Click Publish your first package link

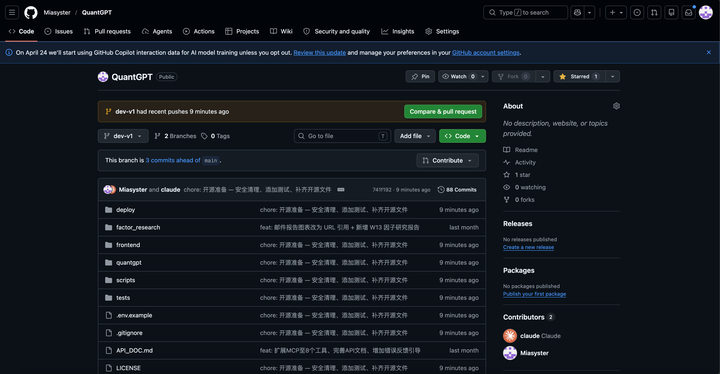[x=534, y=294]
